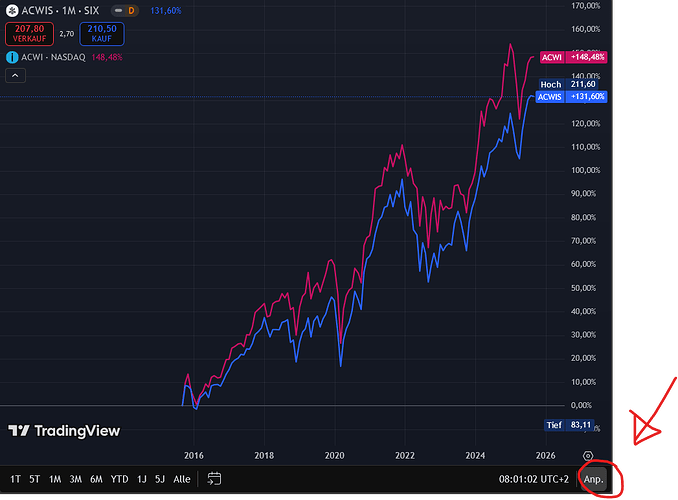Show full history with Alle
This screenshot has width=678, height=500.
click(182, 479)
